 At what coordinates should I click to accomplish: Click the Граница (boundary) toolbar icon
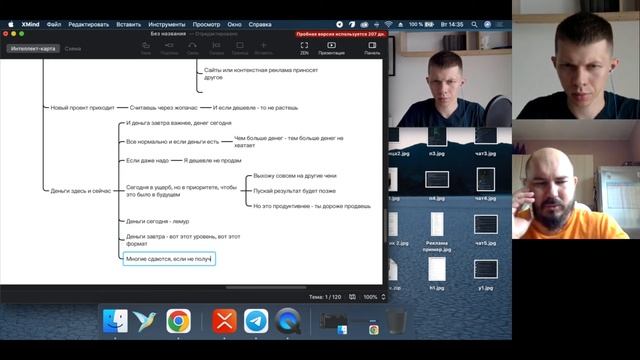(240, 45)
